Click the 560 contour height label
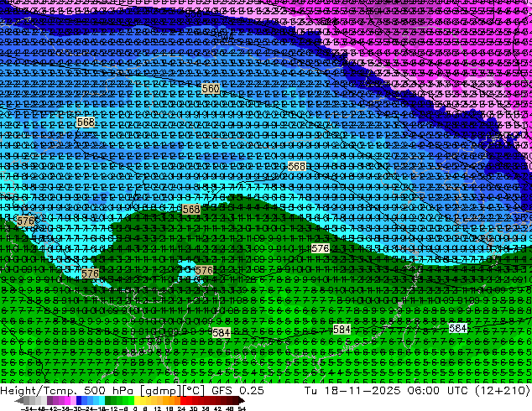This screenshot has width=532, height=411. point(211,89)
